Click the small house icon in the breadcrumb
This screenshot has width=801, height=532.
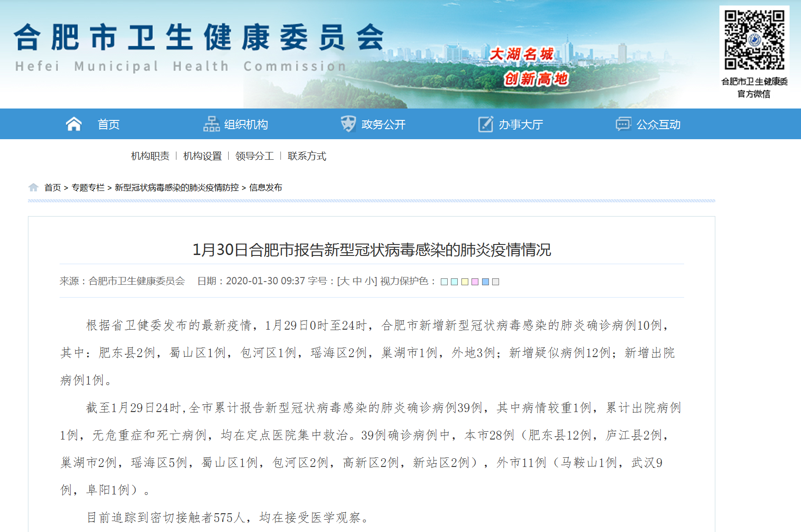point(33,187)
